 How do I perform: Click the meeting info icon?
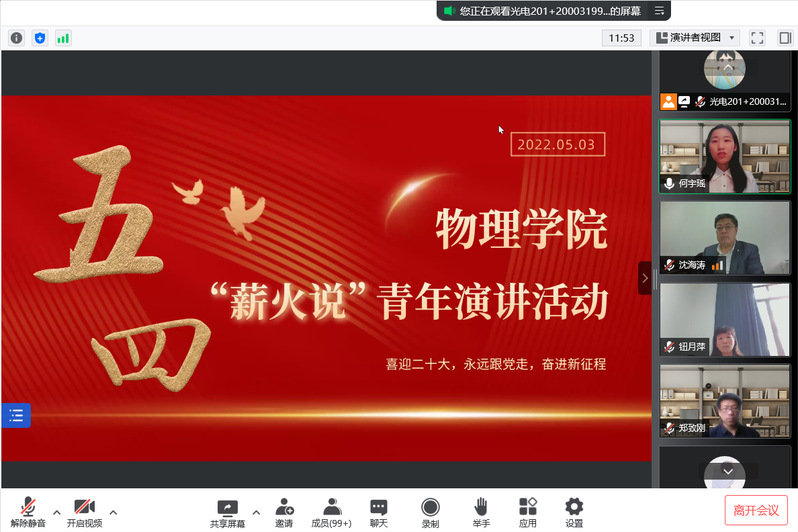[16, 38]
